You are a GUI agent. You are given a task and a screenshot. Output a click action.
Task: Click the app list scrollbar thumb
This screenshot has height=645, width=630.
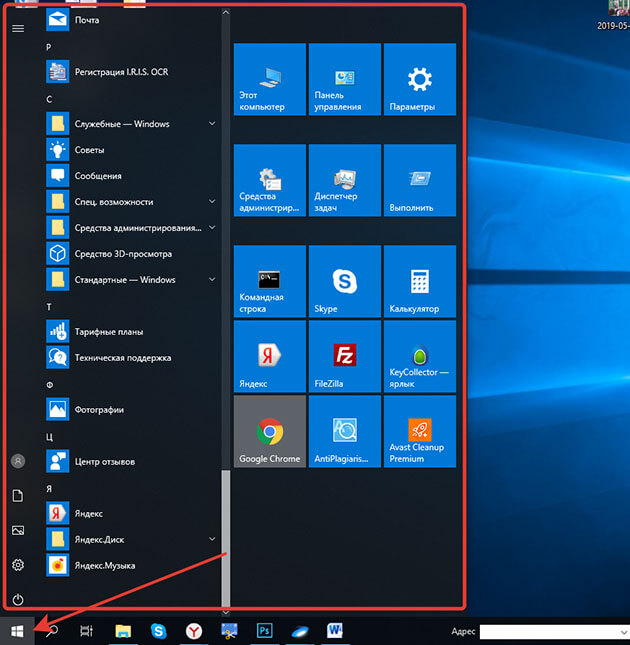226,538
